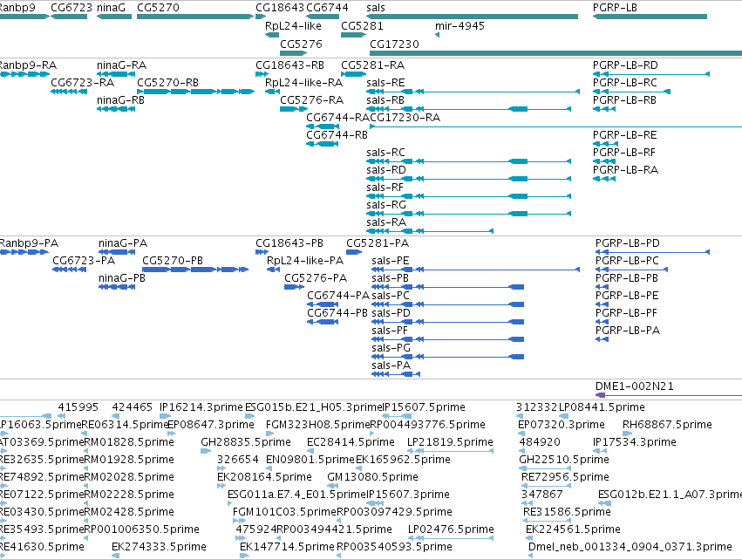Click the RH68867.5prime EST label
The image size is (742, 560).
click(x=667, y=425)
